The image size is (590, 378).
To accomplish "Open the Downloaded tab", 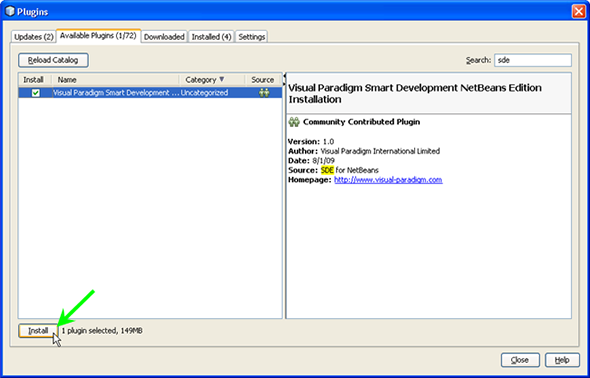I will click(x=164, y=37).
